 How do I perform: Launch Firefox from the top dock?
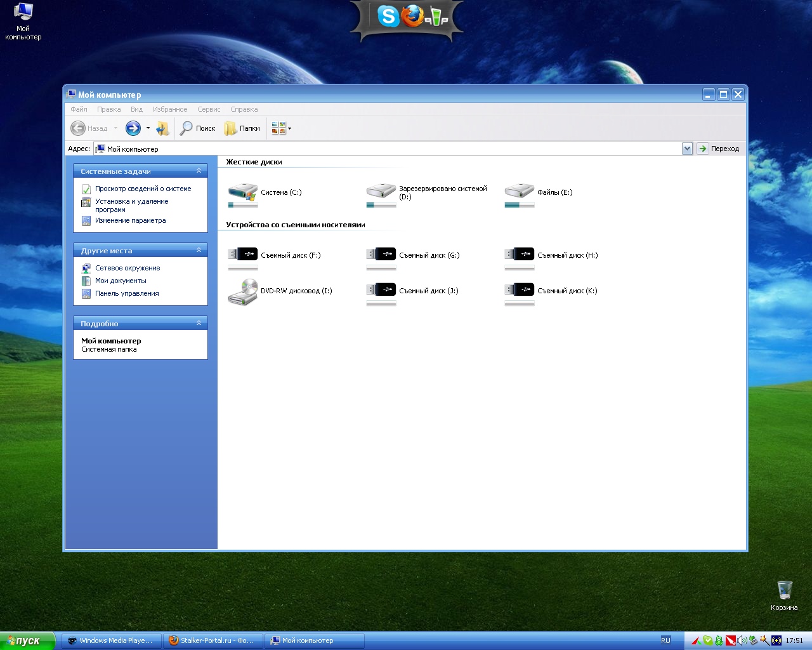[412, 16]
